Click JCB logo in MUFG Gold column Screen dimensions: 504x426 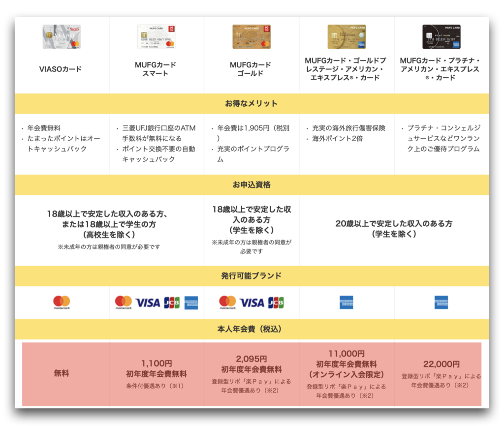click(x=276, y=303)
